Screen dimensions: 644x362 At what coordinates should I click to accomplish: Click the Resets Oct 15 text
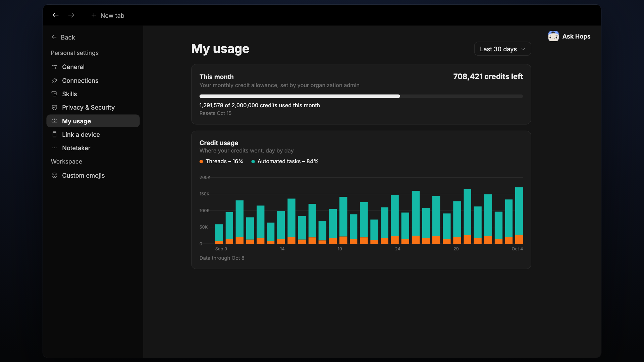[x=215, y=113]
